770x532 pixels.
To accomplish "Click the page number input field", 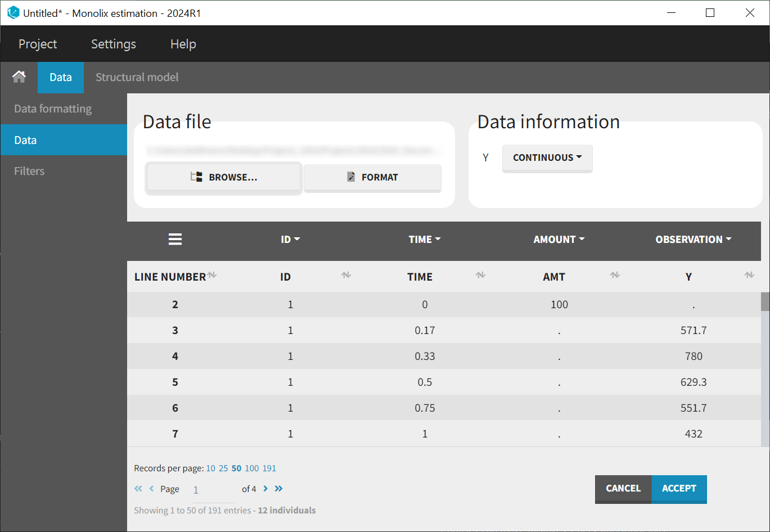I will [213, 490].
